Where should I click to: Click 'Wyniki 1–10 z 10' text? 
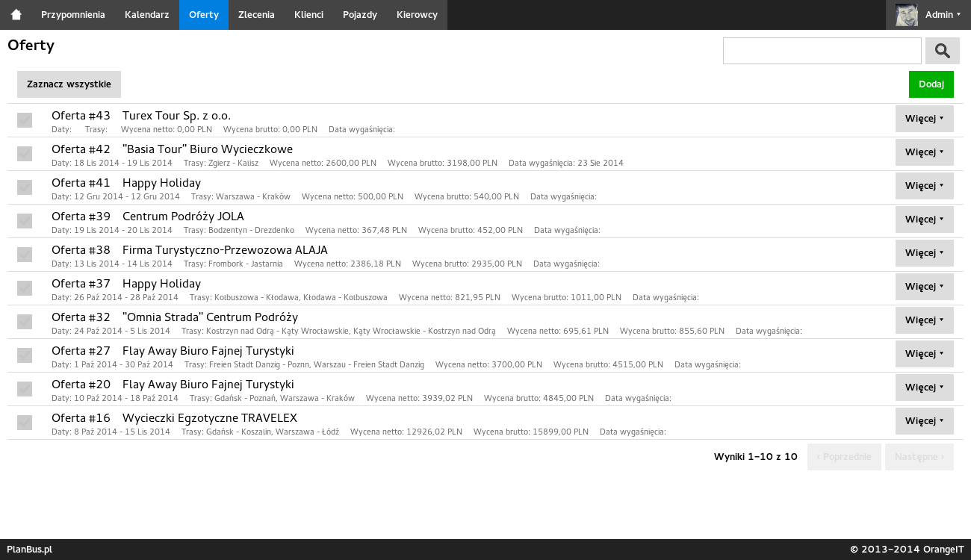pos(756,457)
